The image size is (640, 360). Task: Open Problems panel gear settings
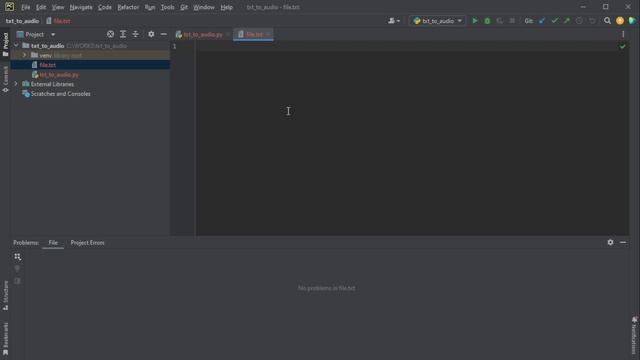[610, 242]
